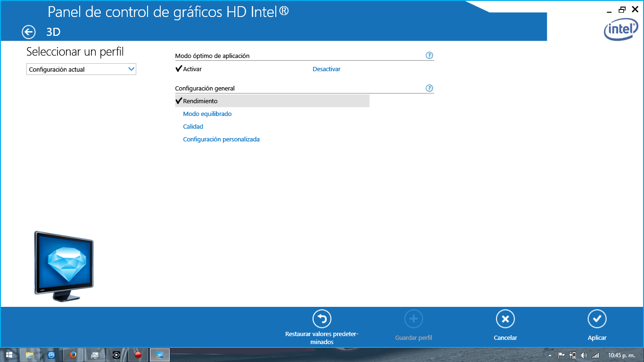Show hidden system tray icons
644x362 pixels.
point(549,355)
